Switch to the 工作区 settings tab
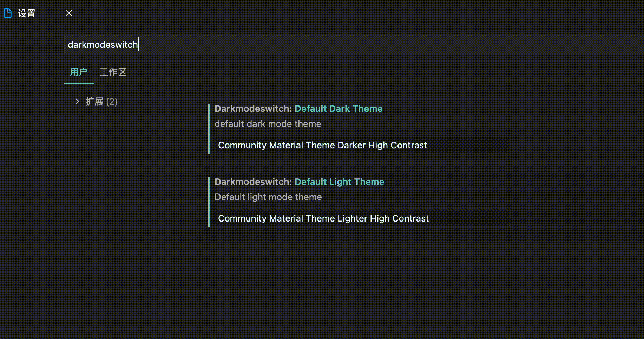 pos(113,72)
